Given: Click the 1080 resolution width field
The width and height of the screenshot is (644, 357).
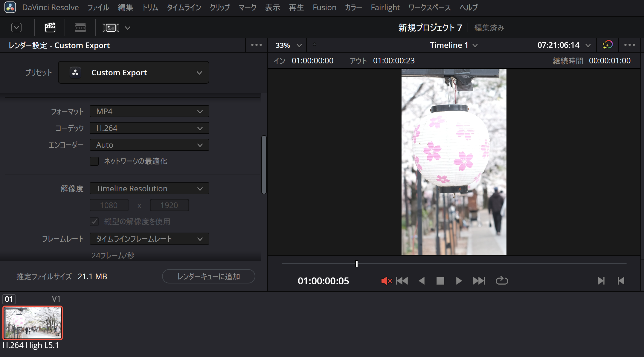Looking at the screenshot, I should [109, 205].
